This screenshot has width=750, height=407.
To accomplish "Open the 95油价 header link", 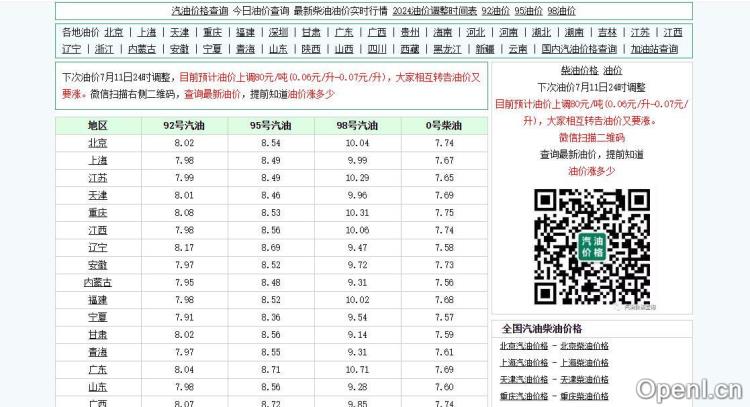I will pos(529,11).
